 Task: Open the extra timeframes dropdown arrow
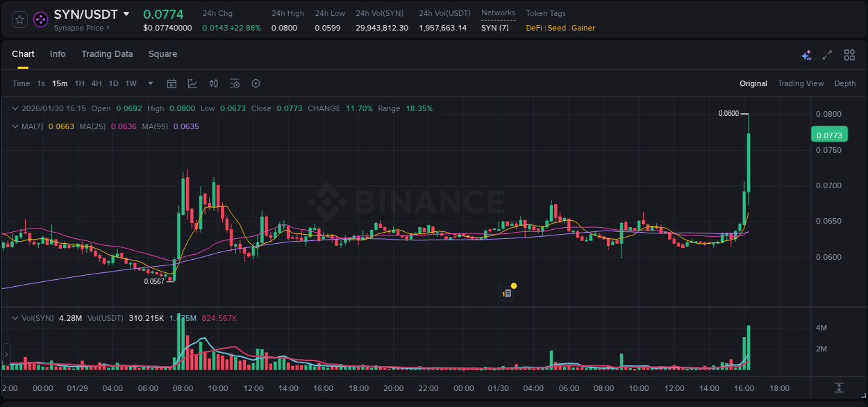[149, 83]
